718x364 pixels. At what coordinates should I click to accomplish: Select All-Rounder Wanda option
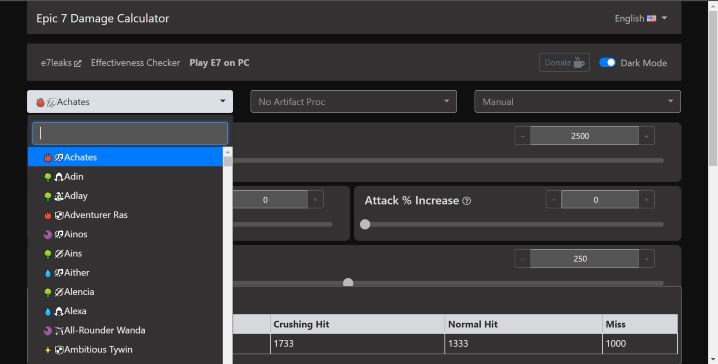(x=125, y=330)
